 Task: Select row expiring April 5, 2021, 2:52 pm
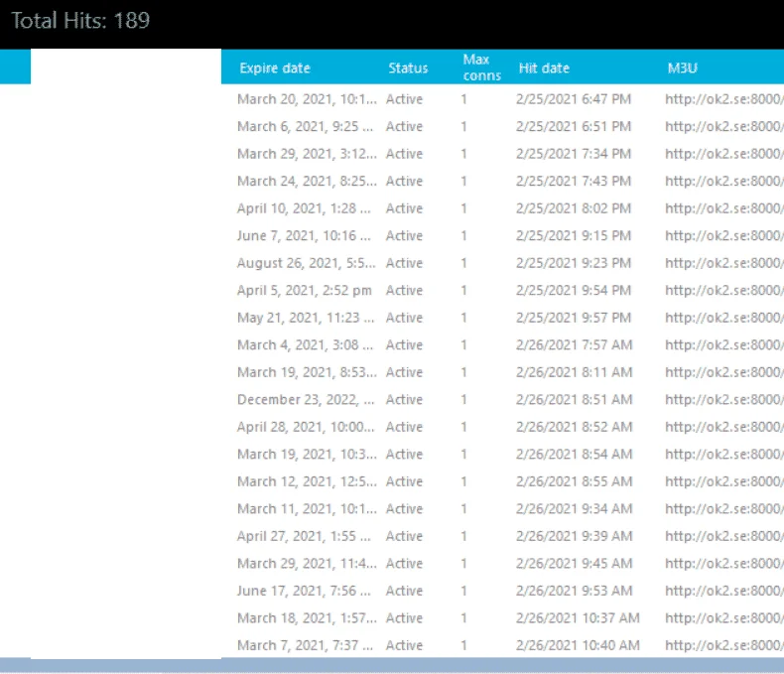point(502,290)
